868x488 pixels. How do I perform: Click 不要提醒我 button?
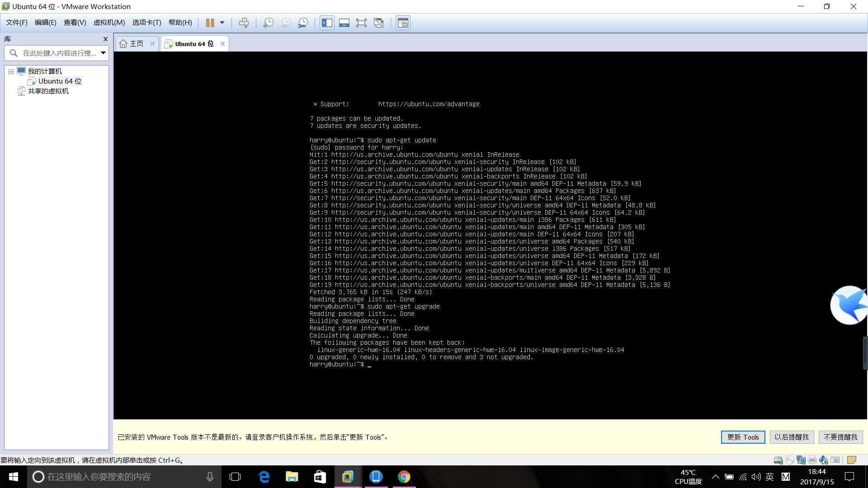[840, 437]
